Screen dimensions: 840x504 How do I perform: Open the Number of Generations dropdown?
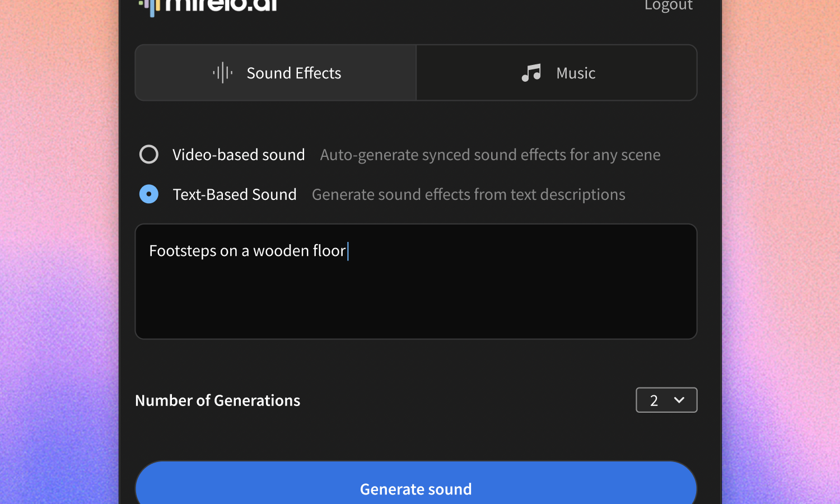tap(666, 400)
